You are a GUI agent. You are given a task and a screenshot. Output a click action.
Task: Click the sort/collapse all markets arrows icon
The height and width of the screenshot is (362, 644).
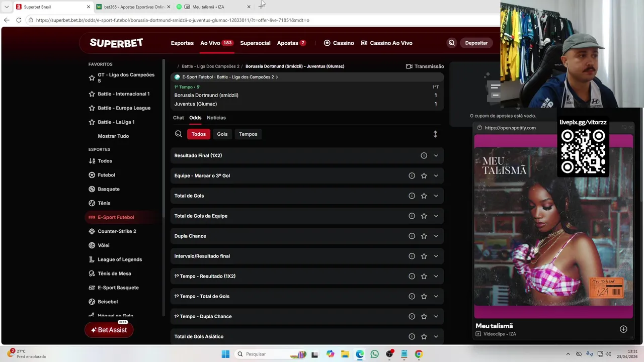pyautogui.click(x=435, y=134)
